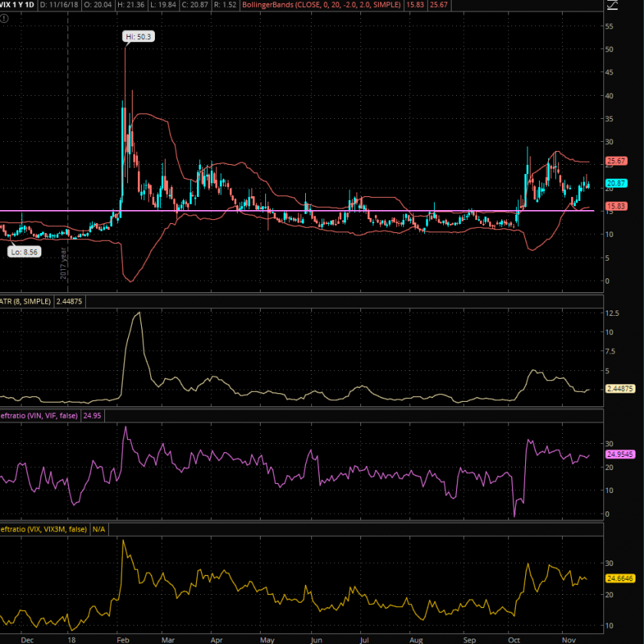Screen dimensions: 644x644
Task: Click the 50 mark on price axis
Action: coord(609,49)
